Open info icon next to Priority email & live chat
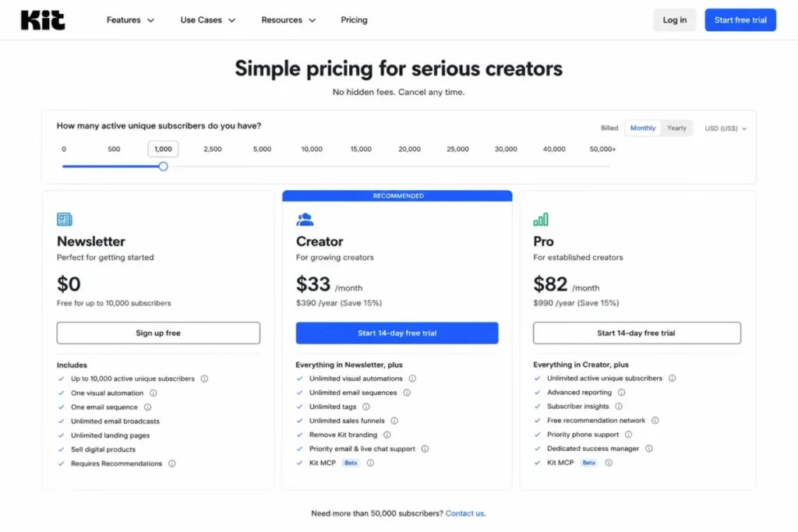The height and width of the screenshot is (532, 798). (x=425, y=449)
